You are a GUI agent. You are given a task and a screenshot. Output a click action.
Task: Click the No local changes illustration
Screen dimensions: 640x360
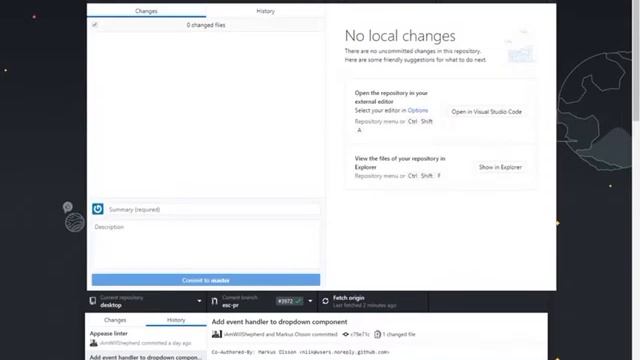520,47
